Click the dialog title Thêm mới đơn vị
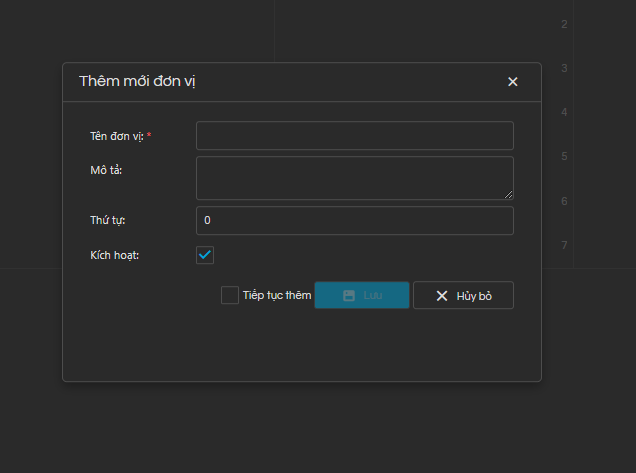This screenshot has height=473, width=636. click(x=137, y=81)
